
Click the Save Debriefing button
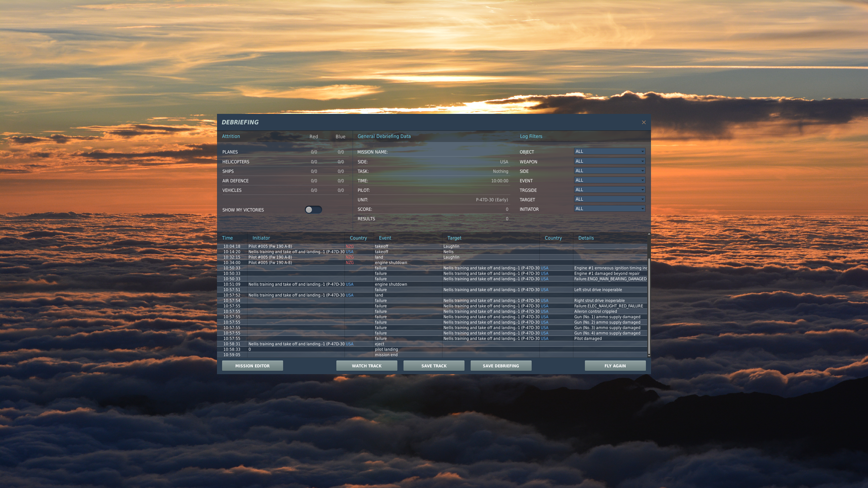tap(501, 366)
